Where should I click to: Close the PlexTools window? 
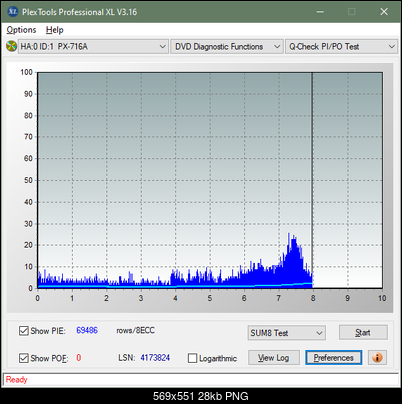pyautogui.click(x=384, y=12)
